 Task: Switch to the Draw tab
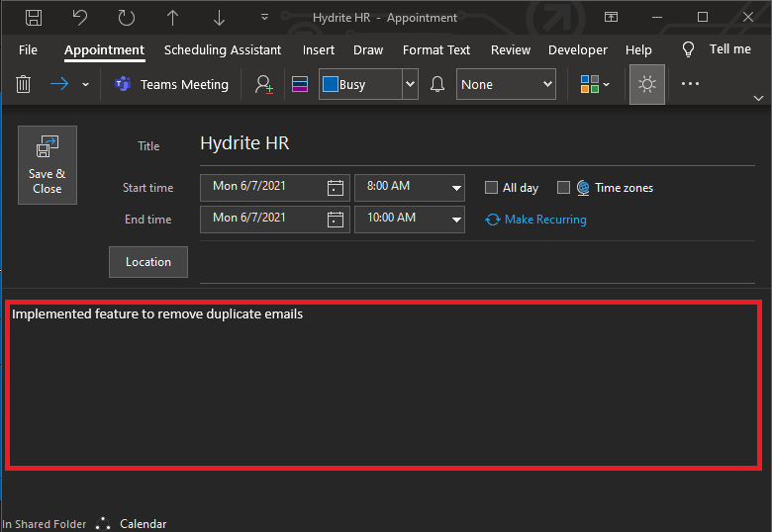pyautogui.click(x=368, y=50)
